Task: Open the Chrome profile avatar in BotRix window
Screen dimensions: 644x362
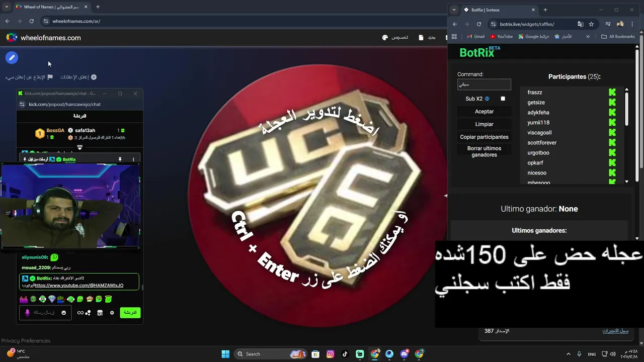Action: click(x=620, y=24)
